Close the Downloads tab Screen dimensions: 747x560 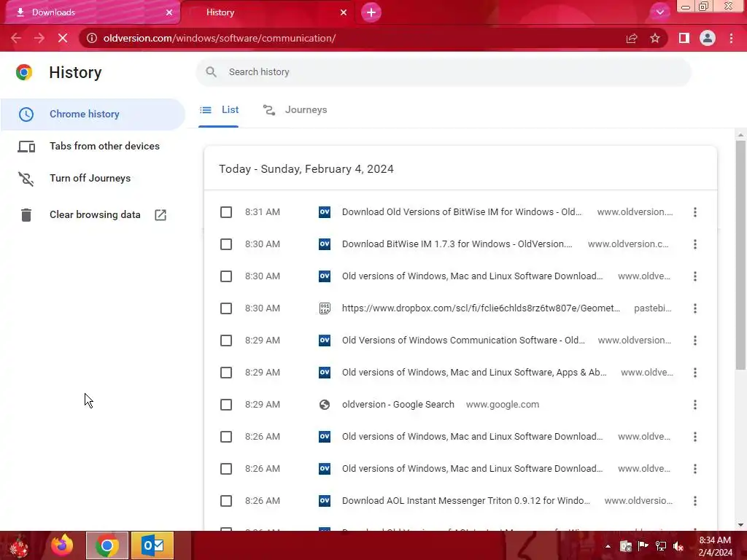[169, 12]
